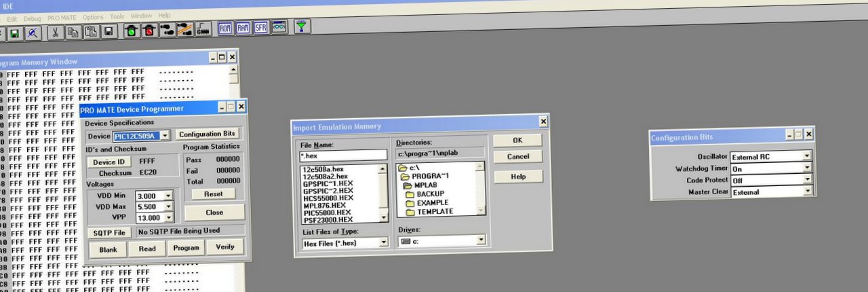
Task: Expand the VDD Max voltage dropdown
Action: [x=169, y=206]
